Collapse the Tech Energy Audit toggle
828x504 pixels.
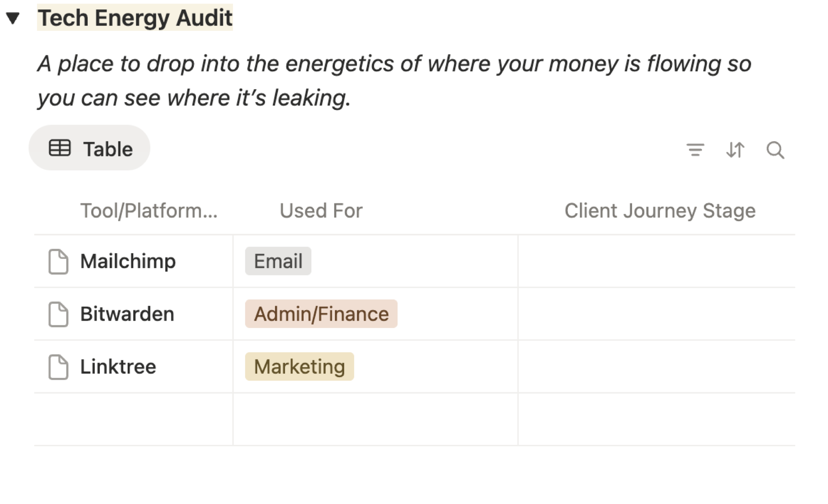(x=13, y=18)
